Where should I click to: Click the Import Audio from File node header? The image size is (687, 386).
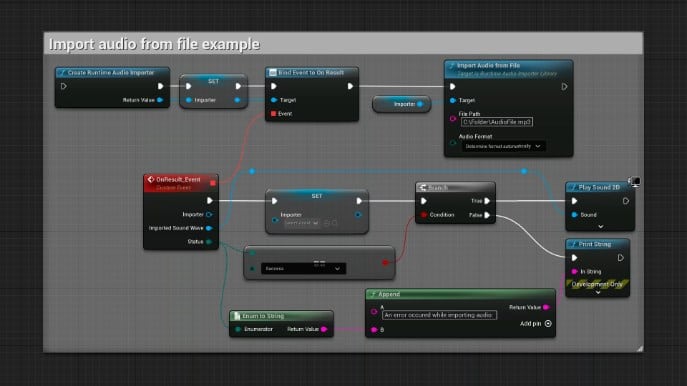pyautogui.click(x=508, y=69)
